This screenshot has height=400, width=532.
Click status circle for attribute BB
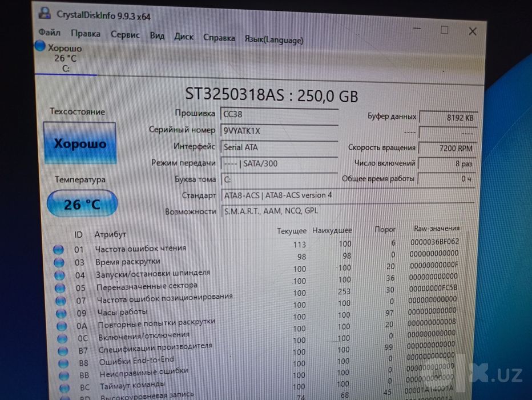[64, 375]
